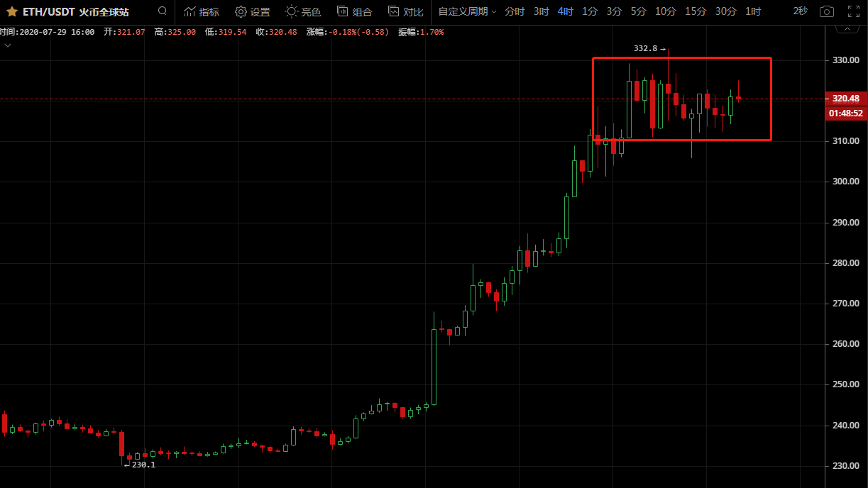The height and width of the screenshot is (488, 868).
Task: Open the 组合 combination layout
Action: pyautogui.click(x=354, y=12)
